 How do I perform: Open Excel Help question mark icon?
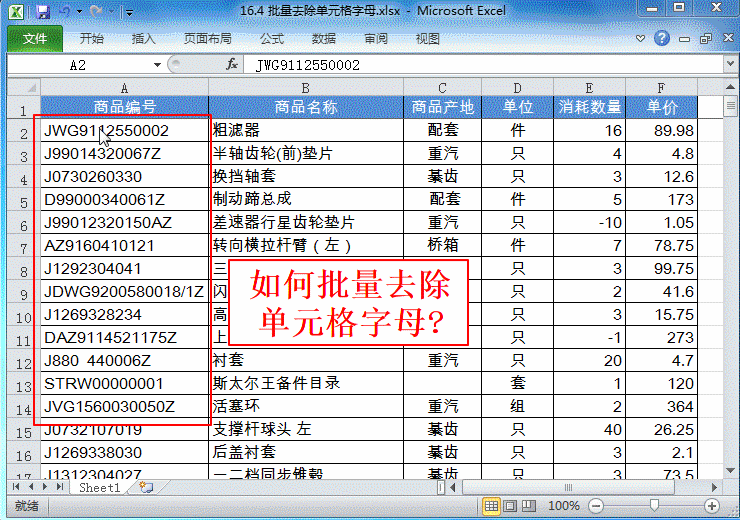tap(662, 38)
